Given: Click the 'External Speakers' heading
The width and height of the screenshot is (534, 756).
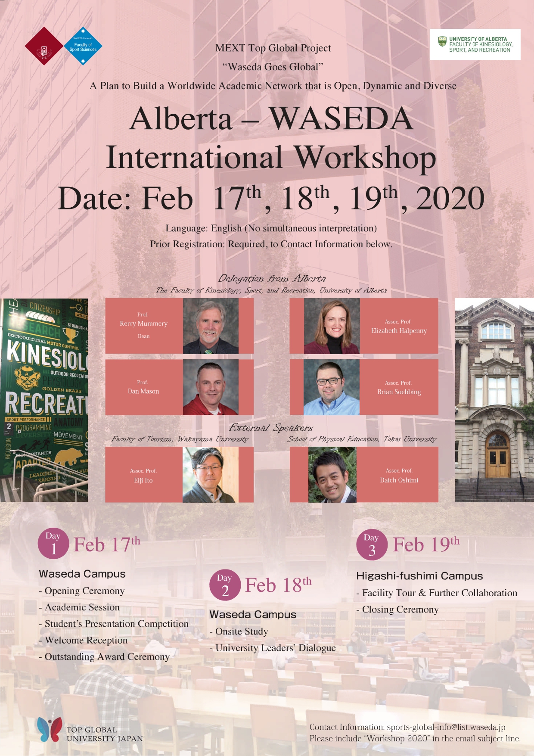Looking at the screenshot, I should pyautogui.click(x=271, y=428).
